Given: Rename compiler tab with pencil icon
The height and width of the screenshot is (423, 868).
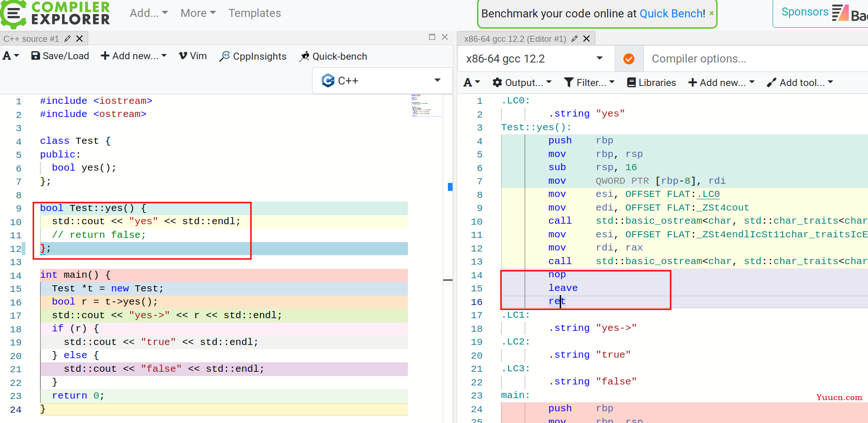Looking at the screenshot, I should (x=574, y=39).
